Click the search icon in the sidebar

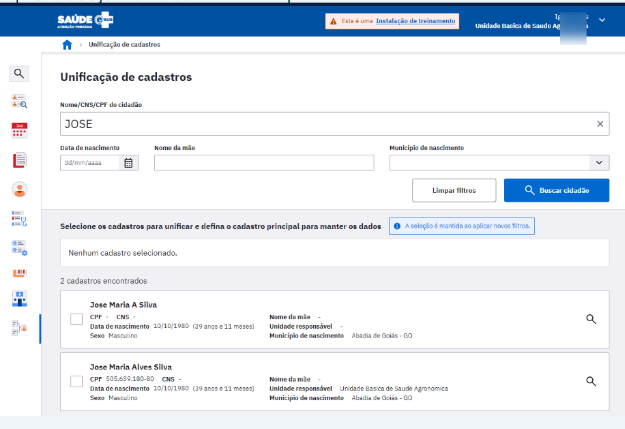tap(19, 73)
